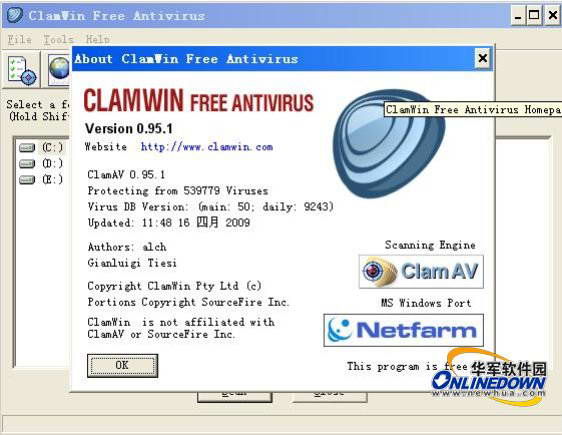The width and height of the screenshot is (562, 435).
Task: Click the large ClamWin clam shell logo
Action: 389,144
